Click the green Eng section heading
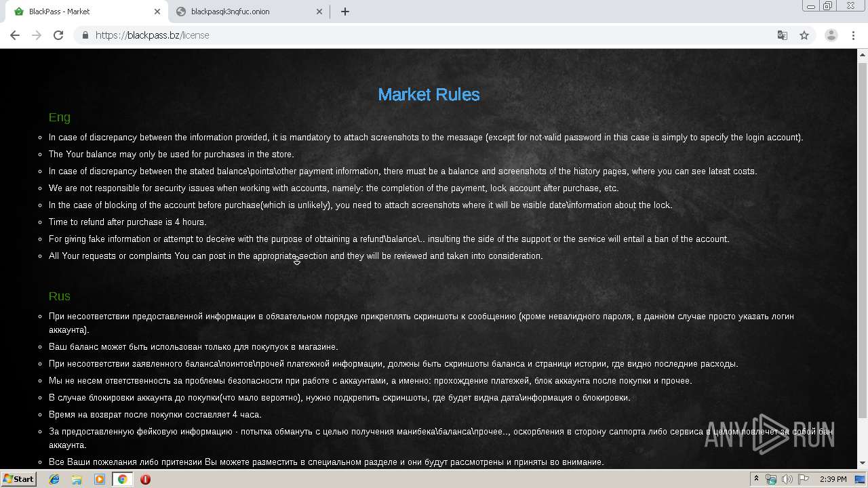Image resolution: width=868 pixels, height=488 pixels. click(x=60, y=117)
